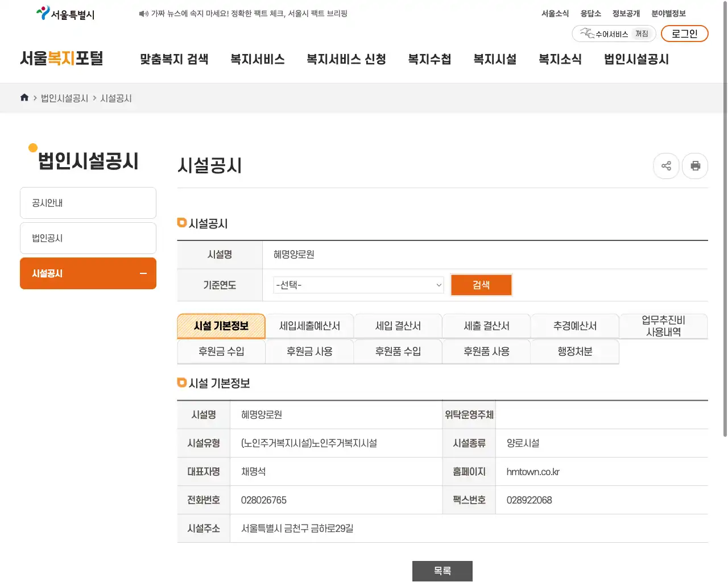Click the 분야별정보 top link
Viewport: 728px width, 582px height.
coord(669,14)
